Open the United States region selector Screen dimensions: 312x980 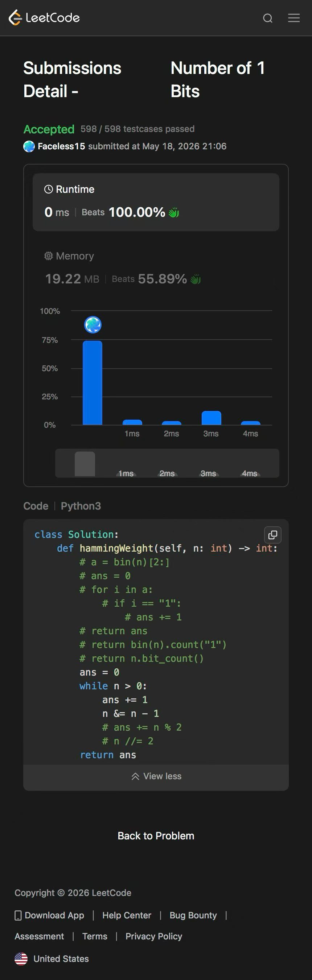coord(52,959)
